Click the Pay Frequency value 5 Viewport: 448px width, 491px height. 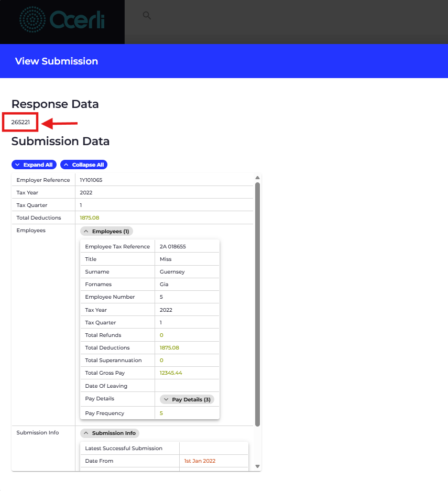pos(161,413)
